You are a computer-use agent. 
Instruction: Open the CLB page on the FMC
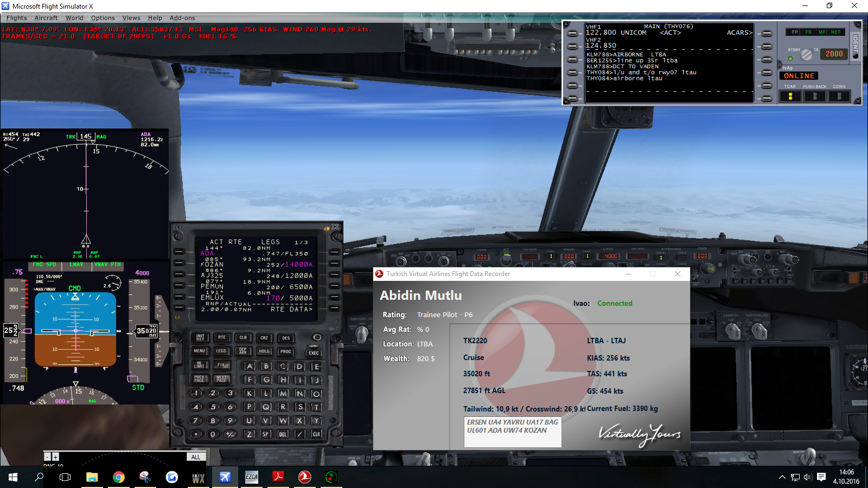coord(243,337)
